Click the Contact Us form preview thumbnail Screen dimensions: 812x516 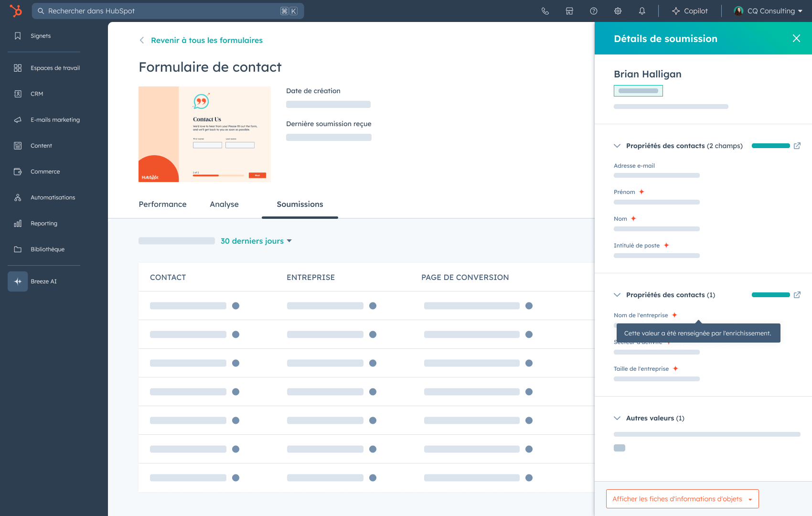[x=204, y=134]
